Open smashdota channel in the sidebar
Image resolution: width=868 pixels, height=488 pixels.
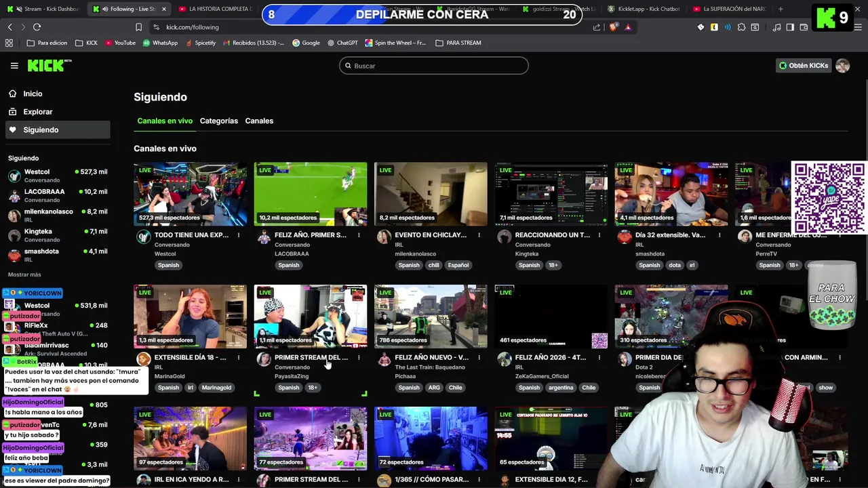click(x=58, y=255)
